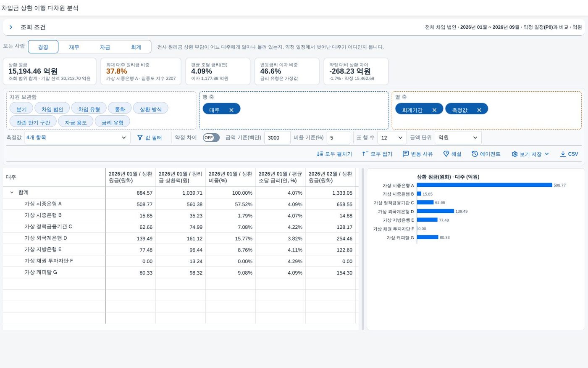The height and width of the screenshot is (368, 588).
Task: Open the 에이전트 history icon
Action: coord(475,154)
